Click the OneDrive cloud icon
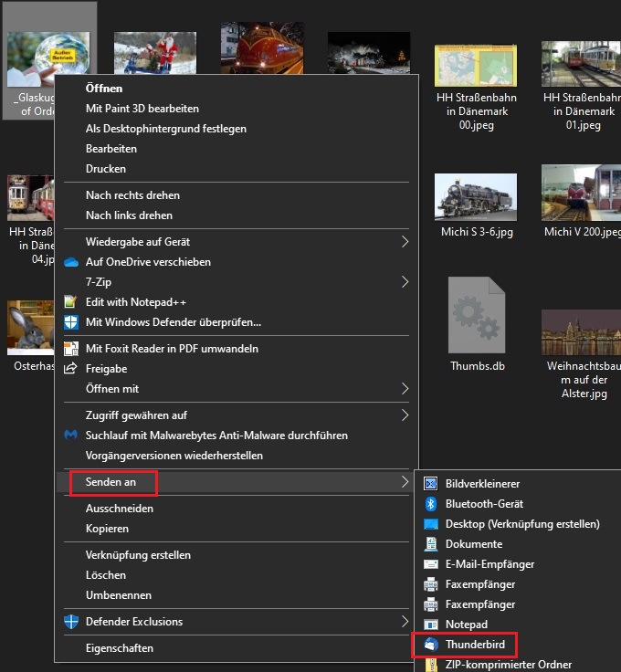 click(71, 262)
